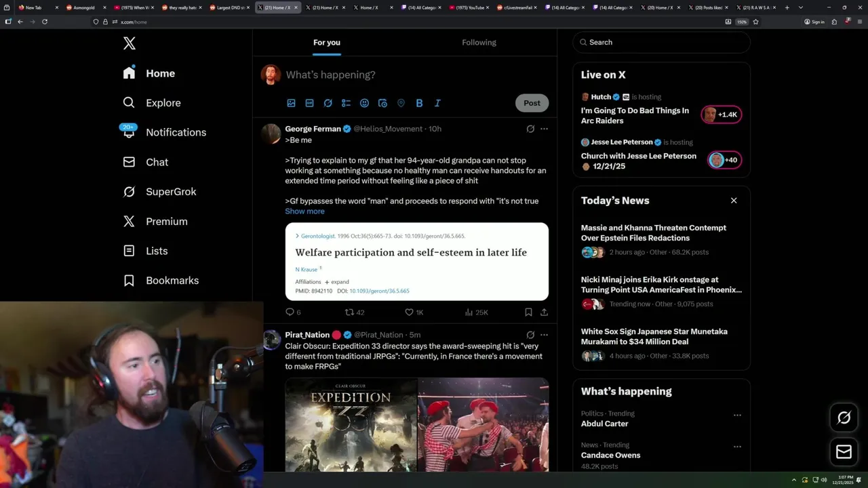Click the composer profile avatar
868x488 pixels.
(x=271, y=75)
